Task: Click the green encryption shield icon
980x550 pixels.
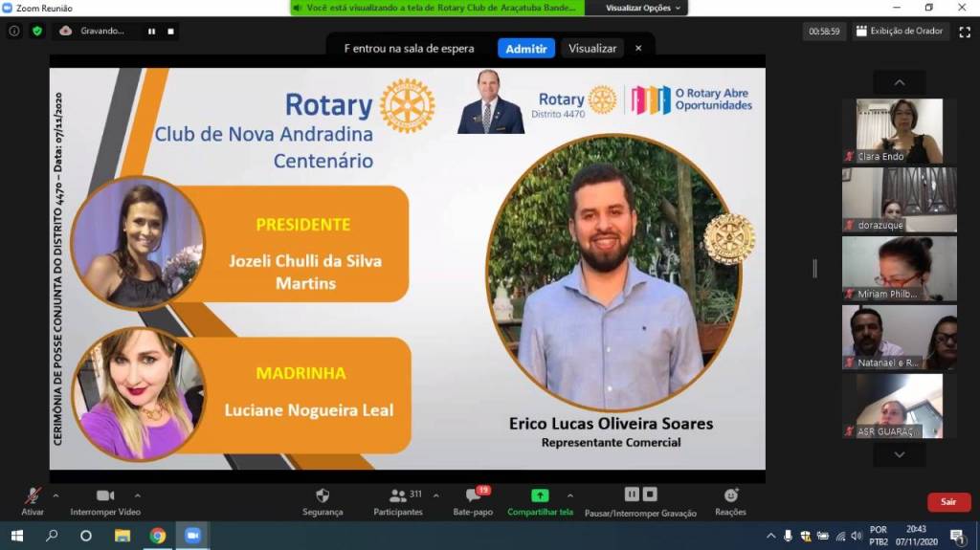Action: (37, 31)
